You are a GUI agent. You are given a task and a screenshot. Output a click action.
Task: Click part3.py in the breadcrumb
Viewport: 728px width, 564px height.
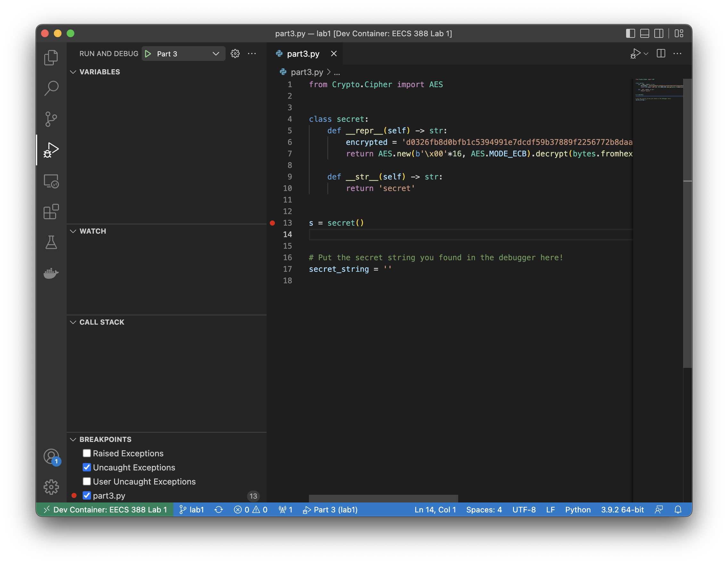pyautogui.click(x=307, y=72)
